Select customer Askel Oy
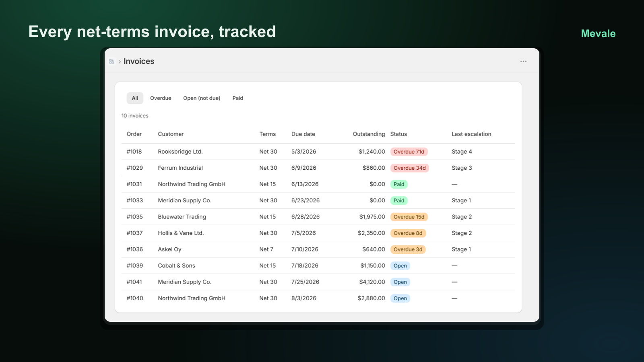This screenshot has height=362, width=644. coord(169,249)
